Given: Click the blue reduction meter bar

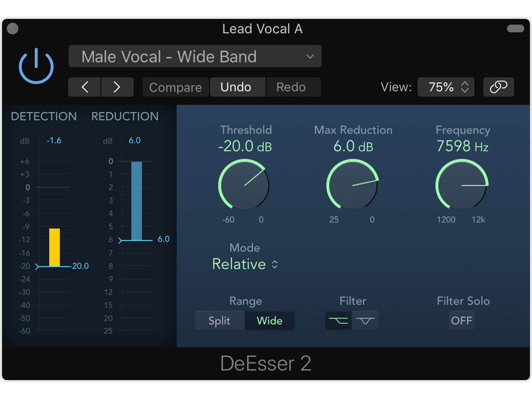Looking at the screenshot, I should (136, 201).
